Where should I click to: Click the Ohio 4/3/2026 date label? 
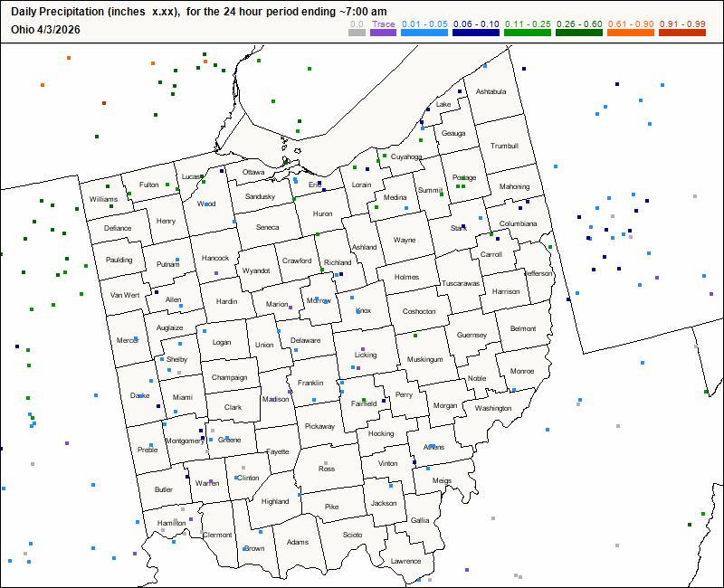point(45,29)
